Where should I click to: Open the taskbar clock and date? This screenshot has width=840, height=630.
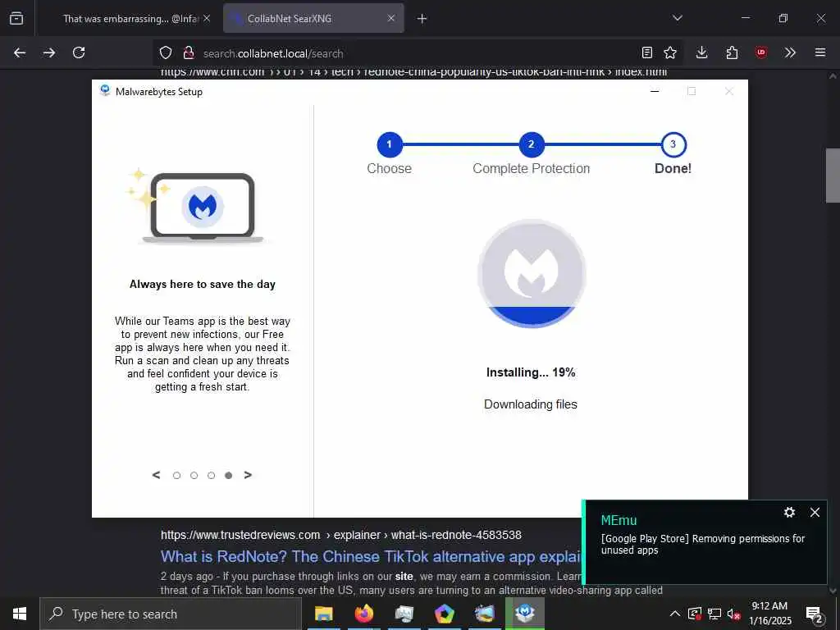pyautogui.click(x=769, y=614)
